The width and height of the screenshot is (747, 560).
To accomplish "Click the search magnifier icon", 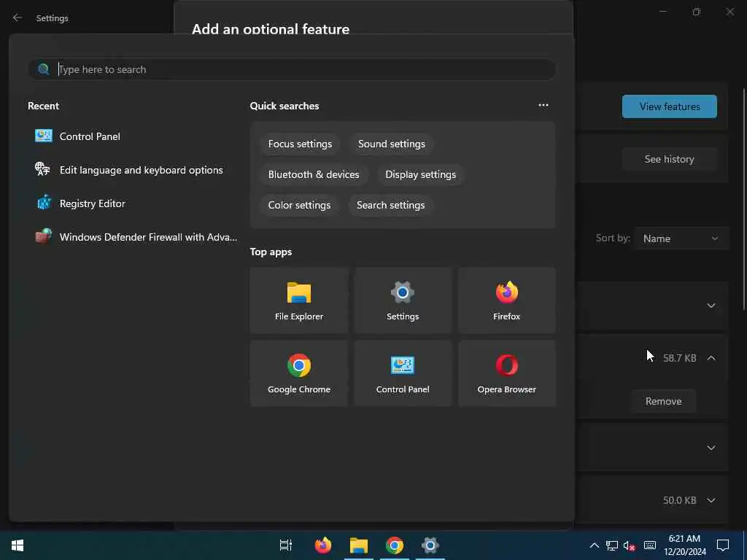I will (x=43, y=69).
